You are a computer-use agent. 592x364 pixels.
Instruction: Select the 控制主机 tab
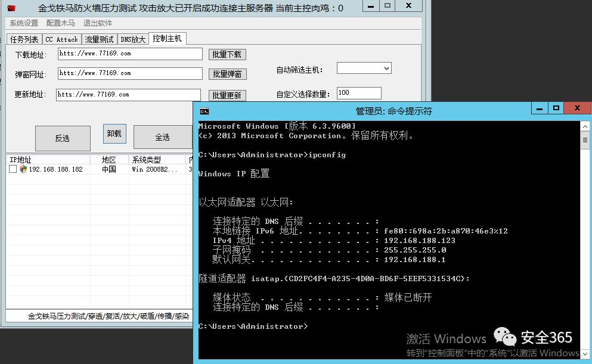[168, 39]
